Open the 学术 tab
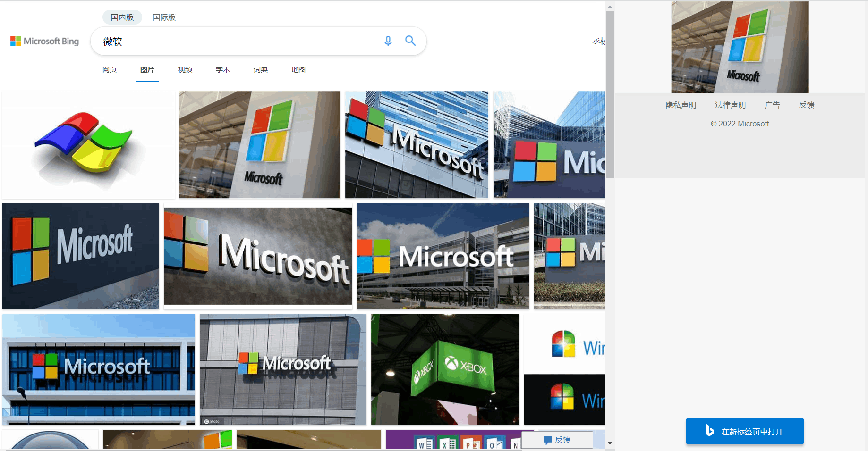Image resolution: width=868 pixels, height=451 pixels. pos(223,69)
